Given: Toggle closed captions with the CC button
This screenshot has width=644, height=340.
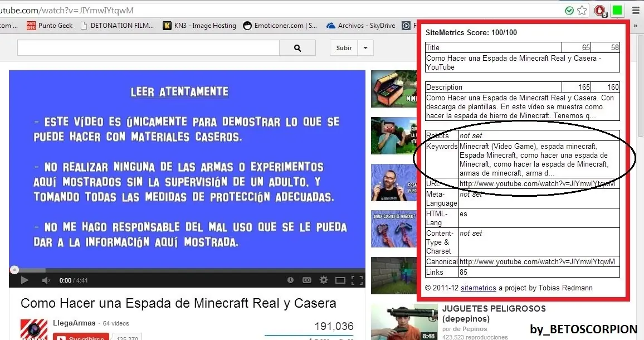Looking at the screenshot, I should coord(306,280).
